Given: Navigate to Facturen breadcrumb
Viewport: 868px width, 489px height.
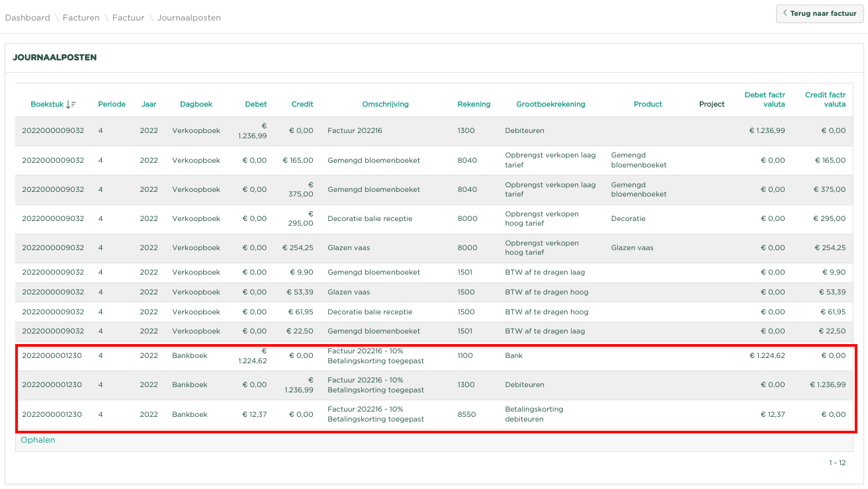Looking at the screenshot, I should [x=81, y=18].
